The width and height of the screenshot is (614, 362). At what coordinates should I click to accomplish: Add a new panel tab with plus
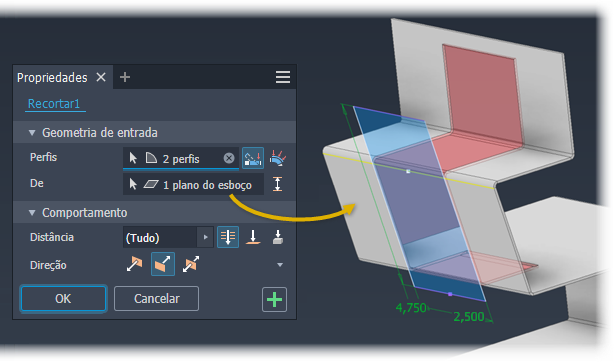(x=125, y=77)
